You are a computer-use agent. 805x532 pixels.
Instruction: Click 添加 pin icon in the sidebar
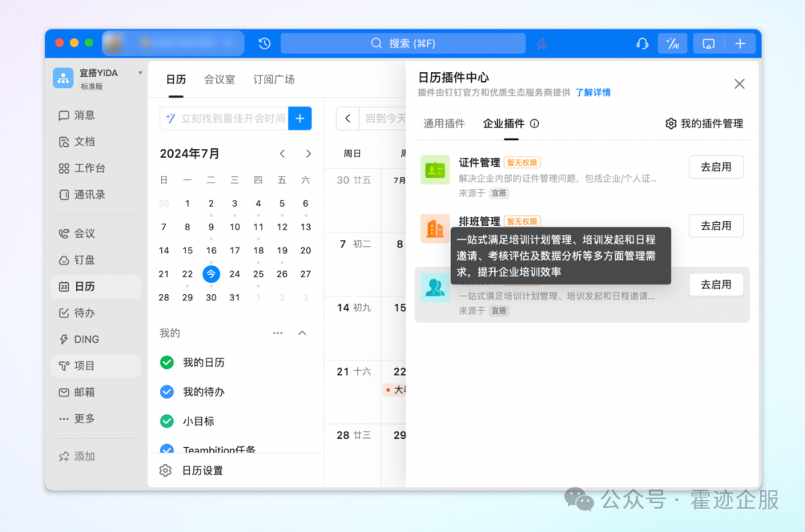[63, 457]
